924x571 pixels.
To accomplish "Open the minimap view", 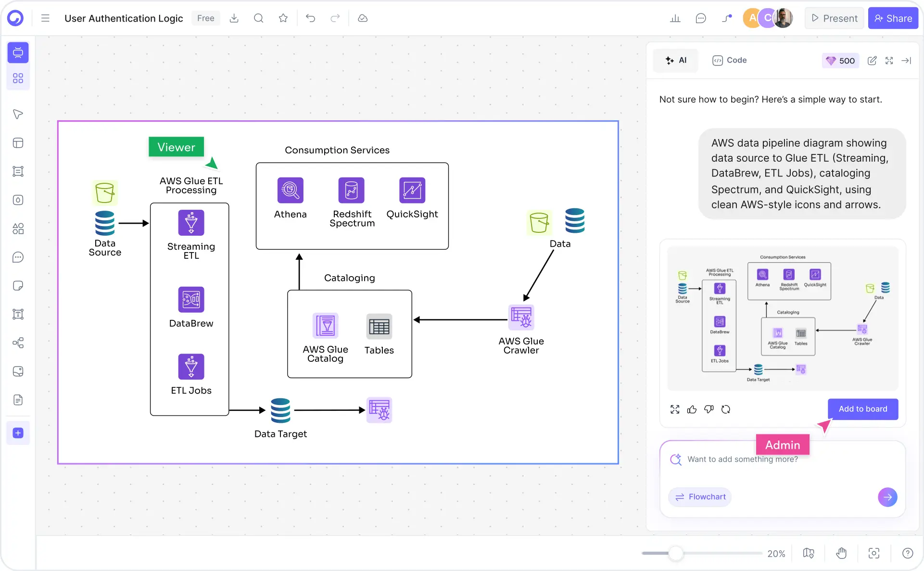I will point(809,553).
